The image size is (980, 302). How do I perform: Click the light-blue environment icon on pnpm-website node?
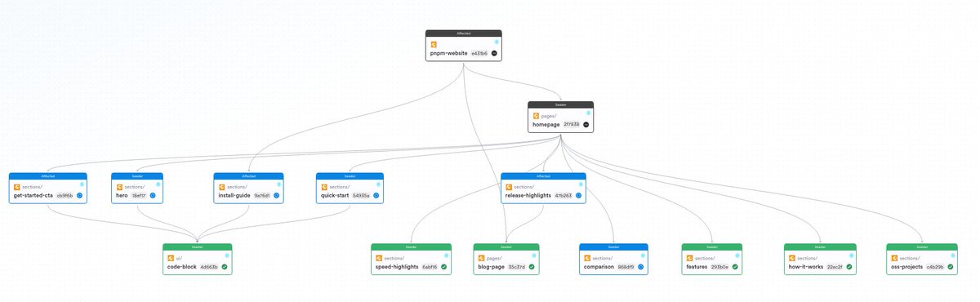click(497, 41)
